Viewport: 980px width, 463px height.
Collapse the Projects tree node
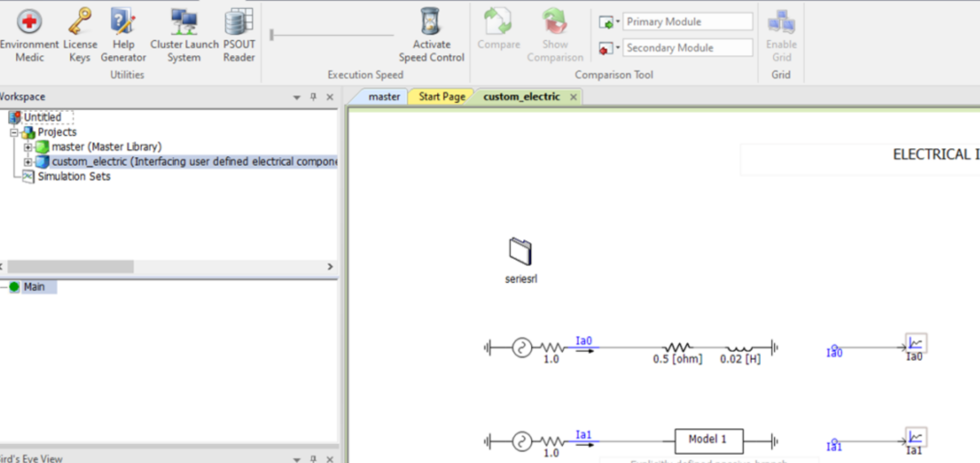click(x=14, y=132)
